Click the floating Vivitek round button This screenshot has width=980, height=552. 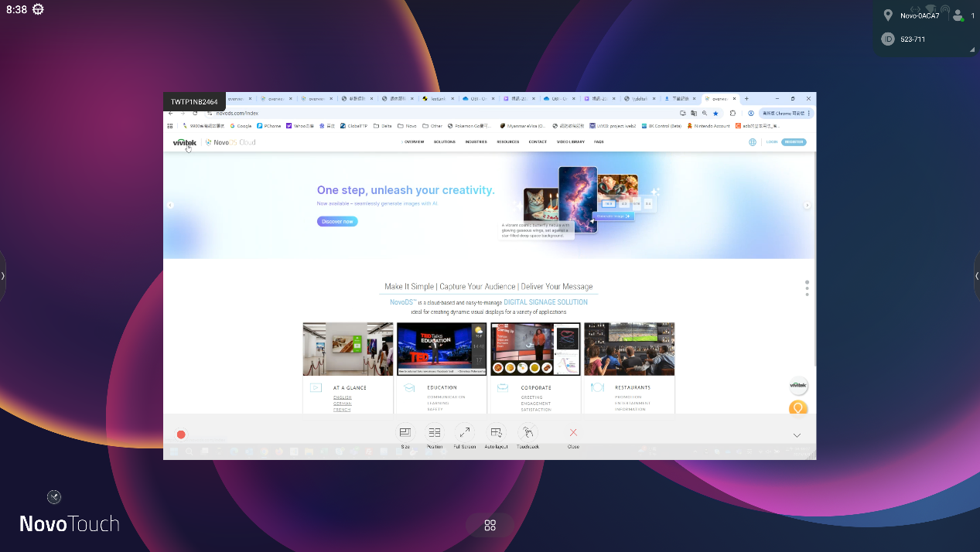[798, 385]
